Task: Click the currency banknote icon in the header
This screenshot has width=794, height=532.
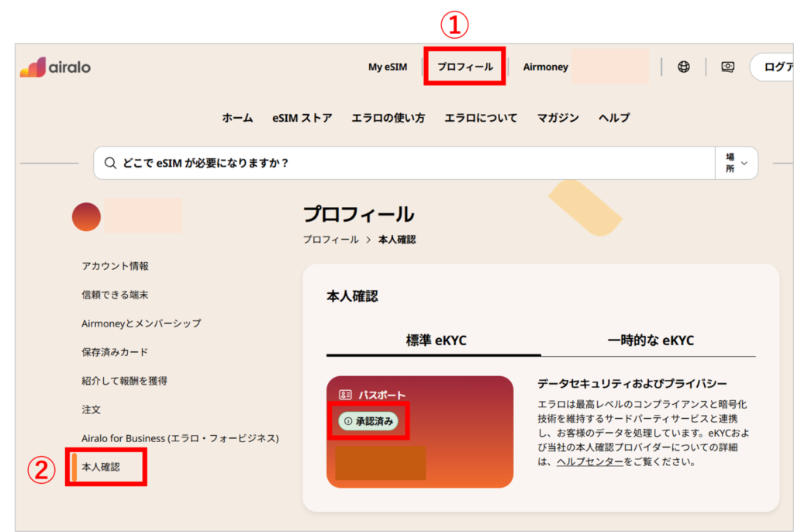Action: click(727, 67)
